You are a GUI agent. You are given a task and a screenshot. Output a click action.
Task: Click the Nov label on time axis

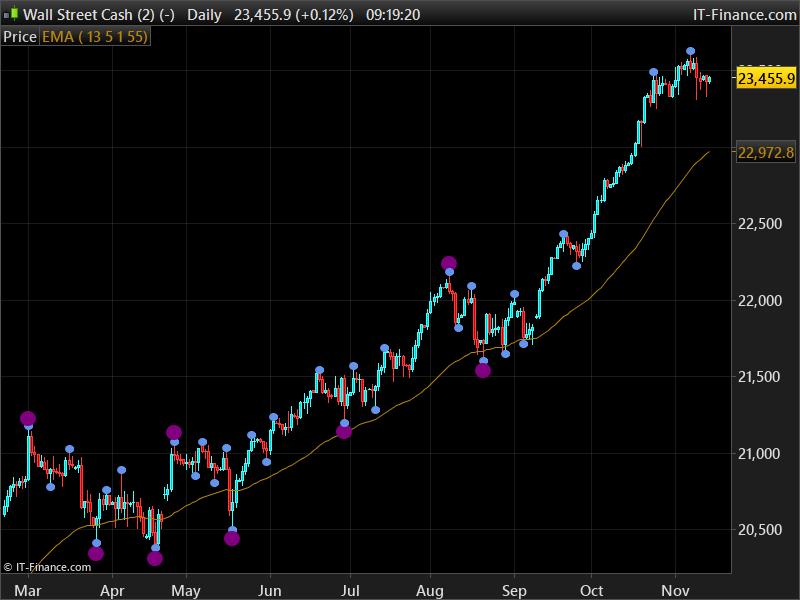pyautogui.click(x=676, y=590)
